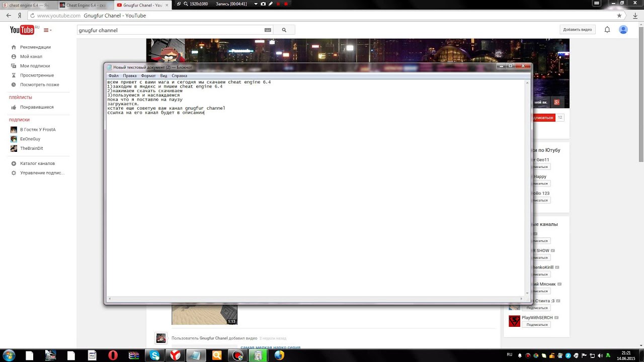Screen dimensions: 644x362
Task: Click the downloads arrow icon in browser
Action: (x=634, y=16)
